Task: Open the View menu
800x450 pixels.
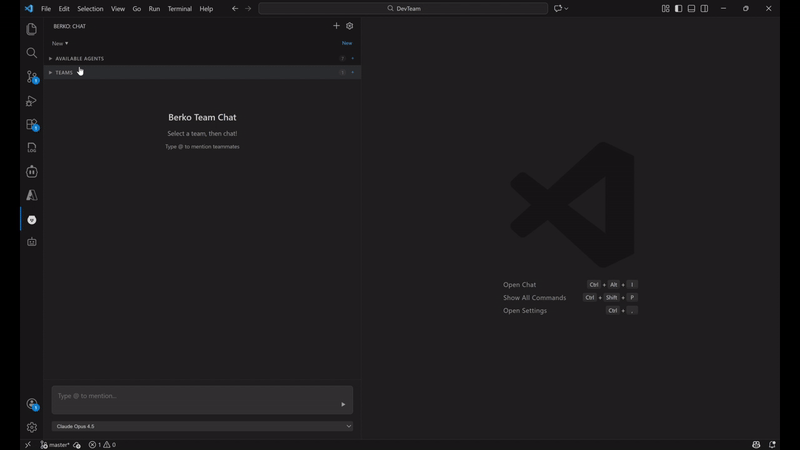Action: click(118, 9)
